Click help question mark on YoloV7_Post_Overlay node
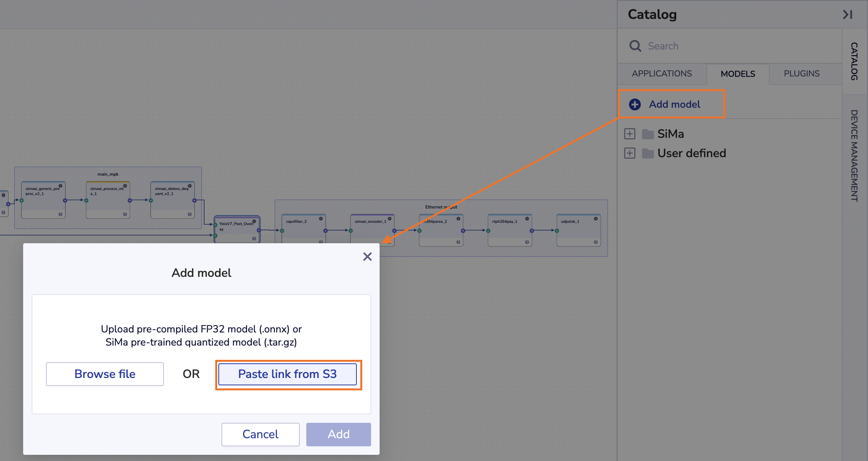This screenshot has height=461, width=868. [254, 238]
